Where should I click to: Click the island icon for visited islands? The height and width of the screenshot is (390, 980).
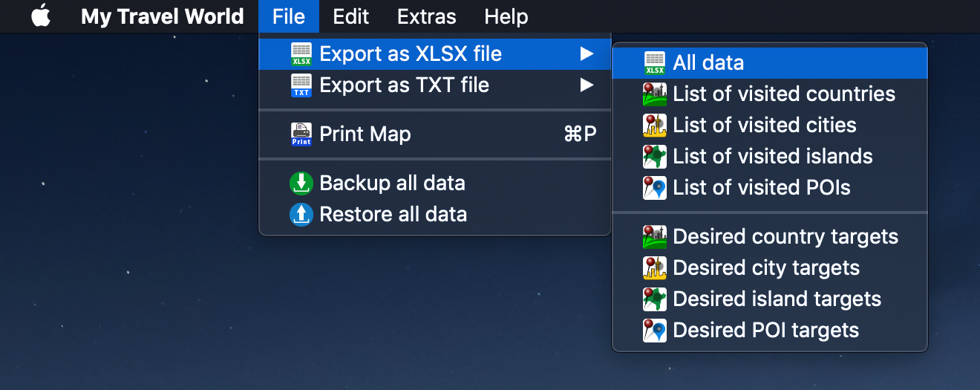(655, 157)
